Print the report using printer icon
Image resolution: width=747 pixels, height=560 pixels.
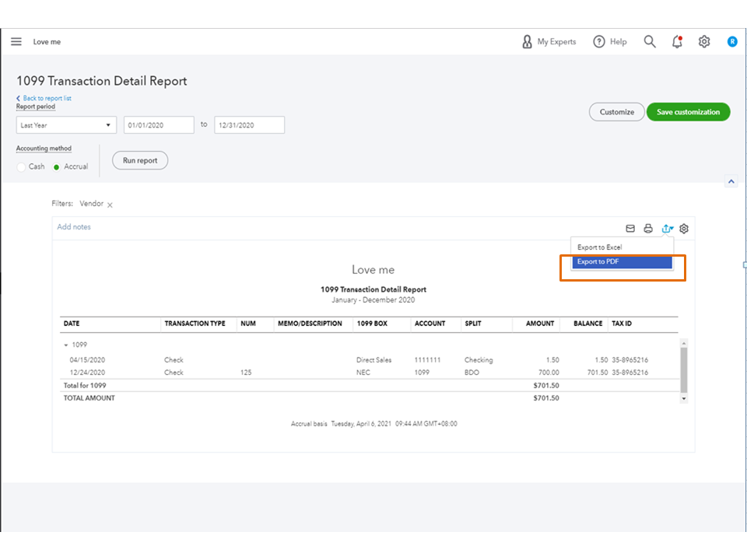click(648, 229)
